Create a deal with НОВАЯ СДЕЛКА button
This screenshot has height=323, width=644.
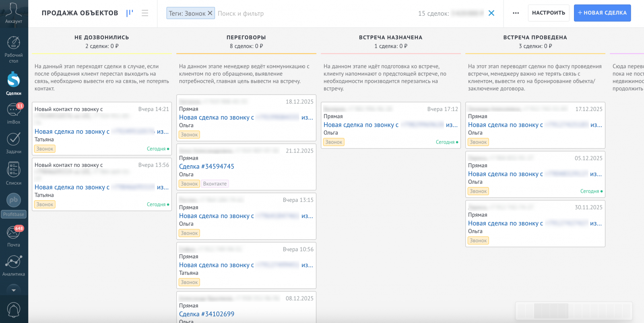tap(602, 13)
